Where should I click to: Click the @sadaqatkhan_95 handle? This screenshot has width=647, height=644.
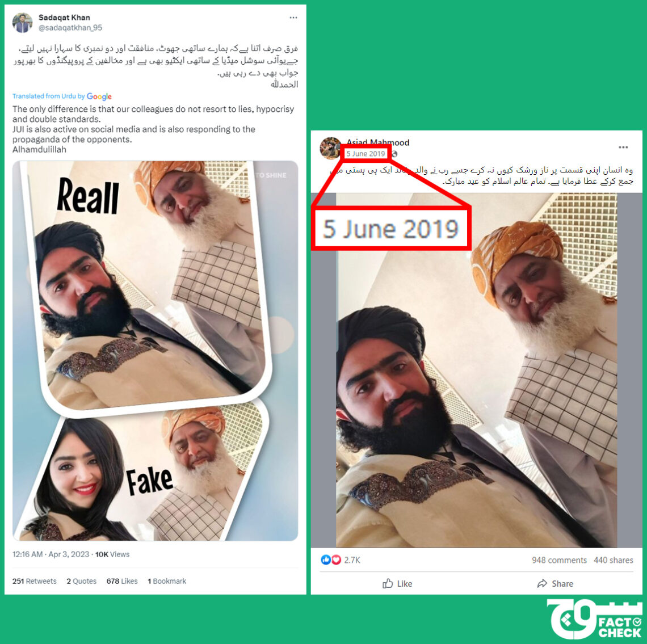coord(70,28)
